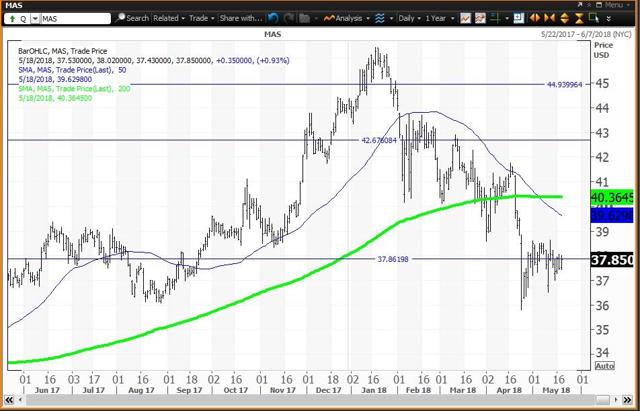The width and height of the screenshot is (640, 411).
Task: Click the horizontal scrollbar thumb
Action: coord(602,400)
